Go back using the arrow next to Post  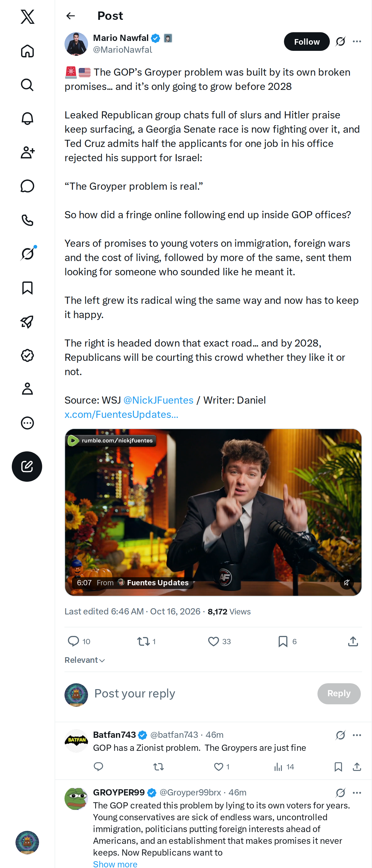coord(71,16)
